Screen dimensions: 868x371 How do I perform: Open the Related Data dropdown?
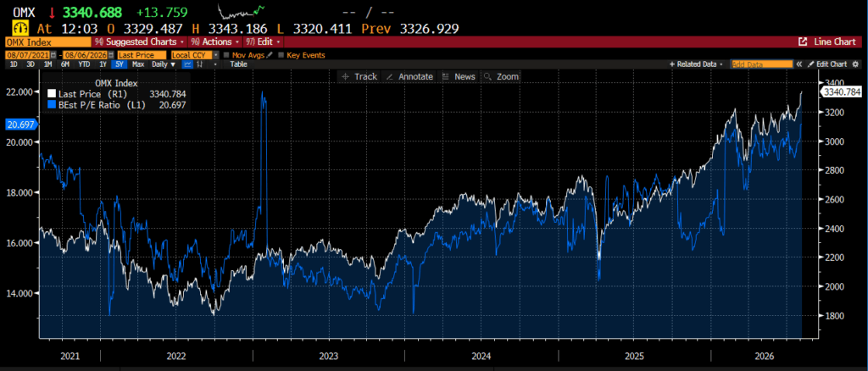pyautogui.click(x=696, y=64)
